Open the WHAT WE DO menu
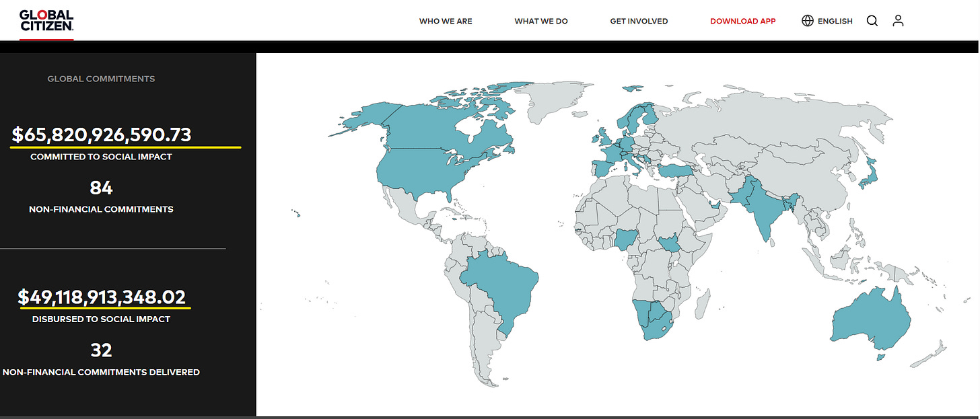Image resolution: width=980 pixels, height=419 pixels. pyautogui.click(x=541, y=21)
